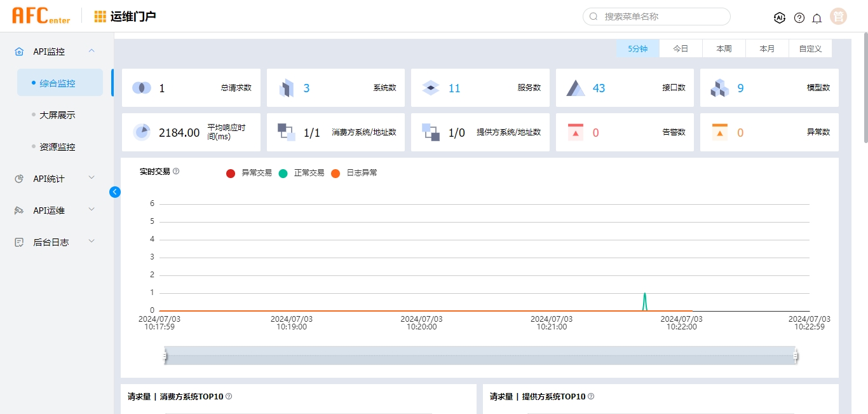
Task: Select the 本月 time range tab
Action: (767, 48)
